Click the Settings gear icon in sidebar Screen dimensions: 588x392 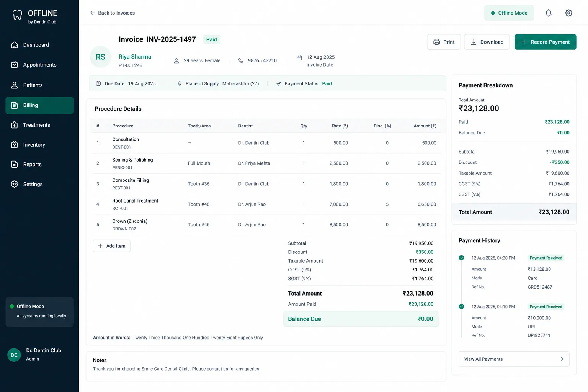[15, 184]
